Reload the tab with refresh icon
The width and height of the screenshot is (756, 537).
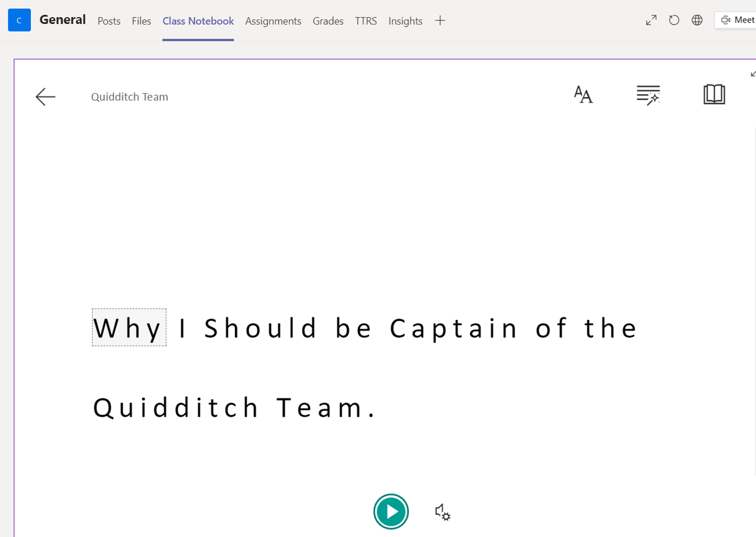pyautogui.click(x=674, y=21)
